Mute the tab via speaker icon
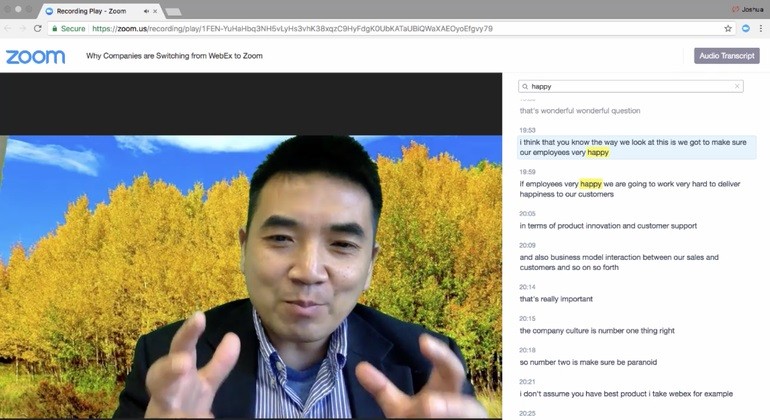The image size is (770, 420). 146,11
